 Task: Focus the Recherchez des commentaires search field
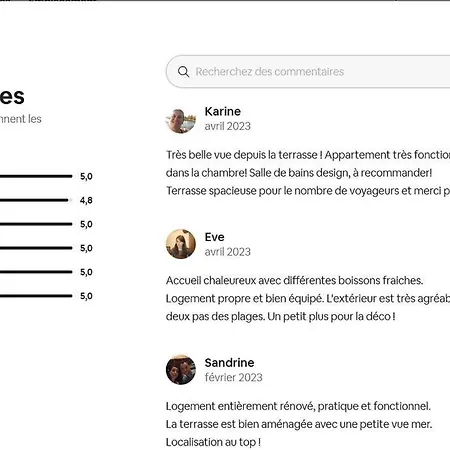[308, 72]
